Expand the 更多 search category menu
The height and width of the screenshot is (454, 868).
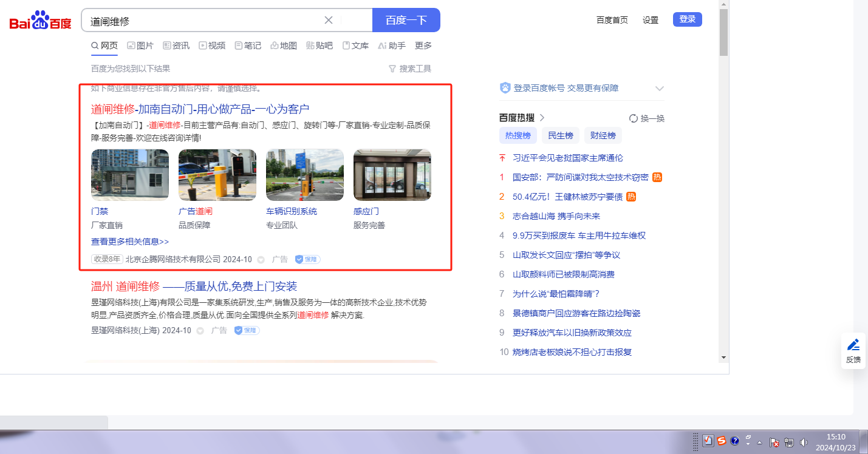(x=423, y=46)
